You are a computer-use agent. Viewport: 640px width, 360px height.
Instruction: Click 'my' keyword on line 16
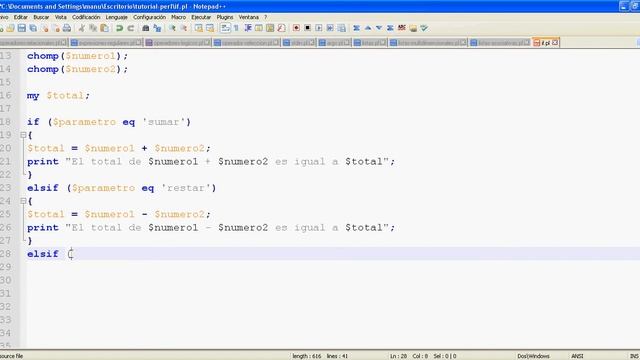(33, 96)
